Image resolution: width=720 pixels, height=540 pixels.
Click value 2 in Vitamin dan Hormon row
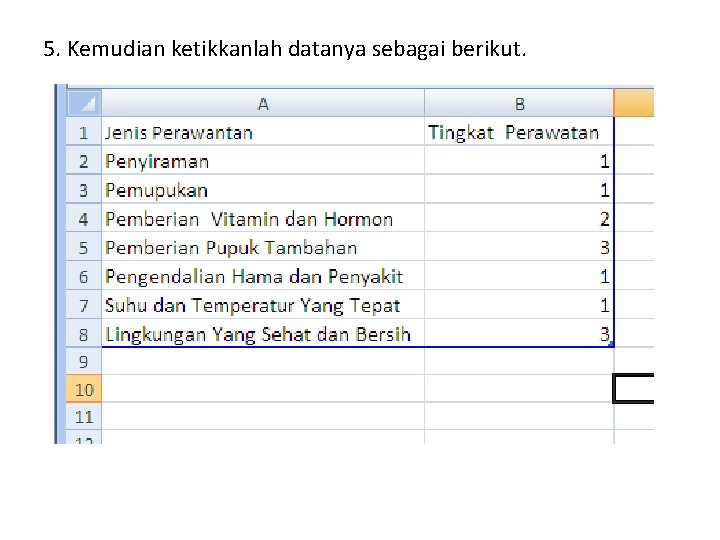(x=519, y=219)
